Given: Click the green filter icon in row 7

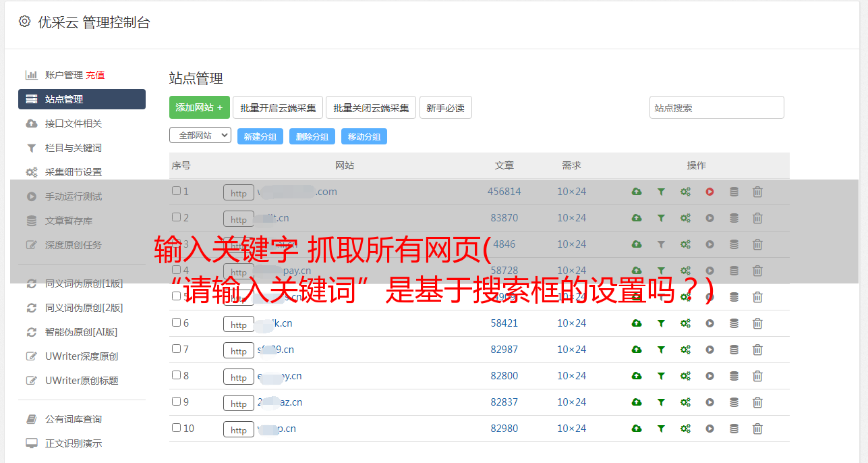Looking at the screenshot, I should tap(661, 350).
